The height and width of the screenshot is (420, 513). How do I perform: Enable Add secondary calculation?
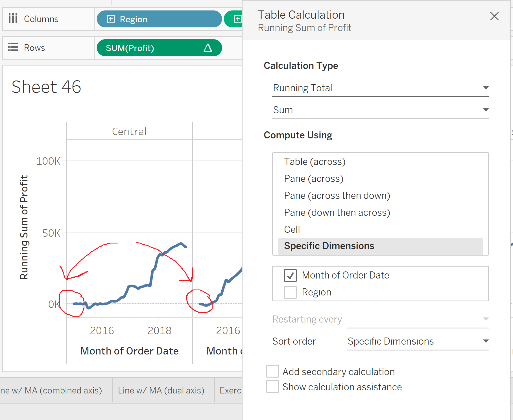click(272, 371)
